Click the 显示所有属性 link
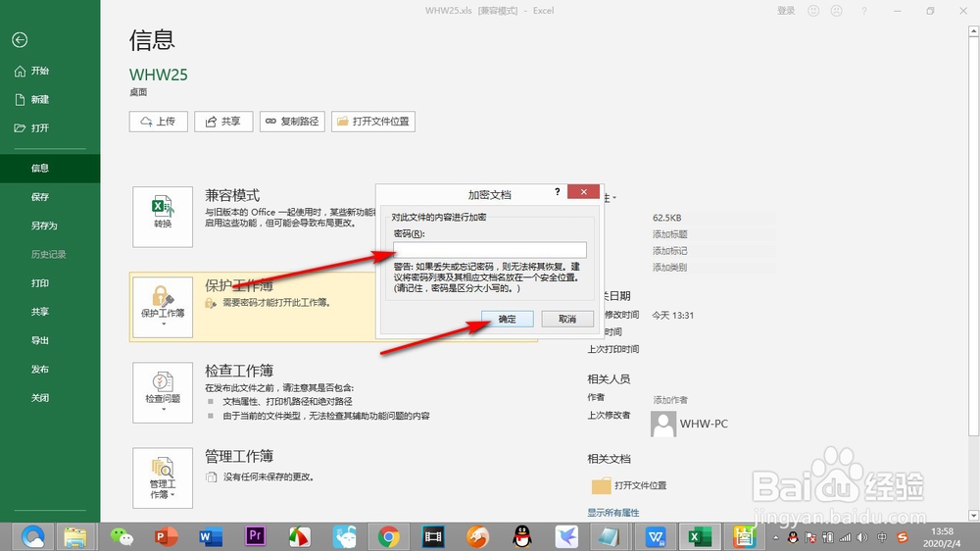This screenshot has width=980, height=551. tap(613, 512)
